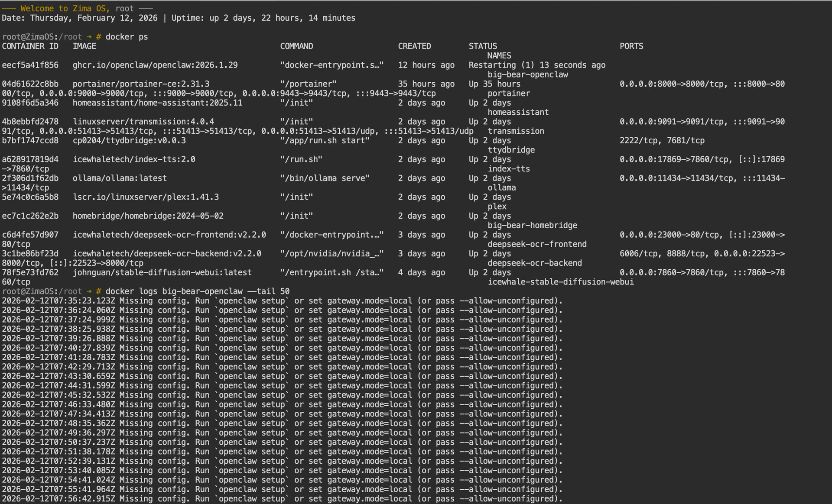Click the "docker logs big-bear-openclaw --tail 50" command
Viewport: 832px width, 504px height.
coord(197,291)
